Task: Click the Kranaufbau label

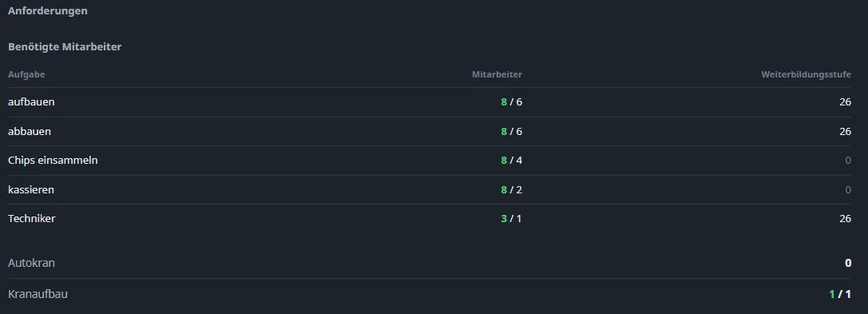Action: tap(38, 294)
